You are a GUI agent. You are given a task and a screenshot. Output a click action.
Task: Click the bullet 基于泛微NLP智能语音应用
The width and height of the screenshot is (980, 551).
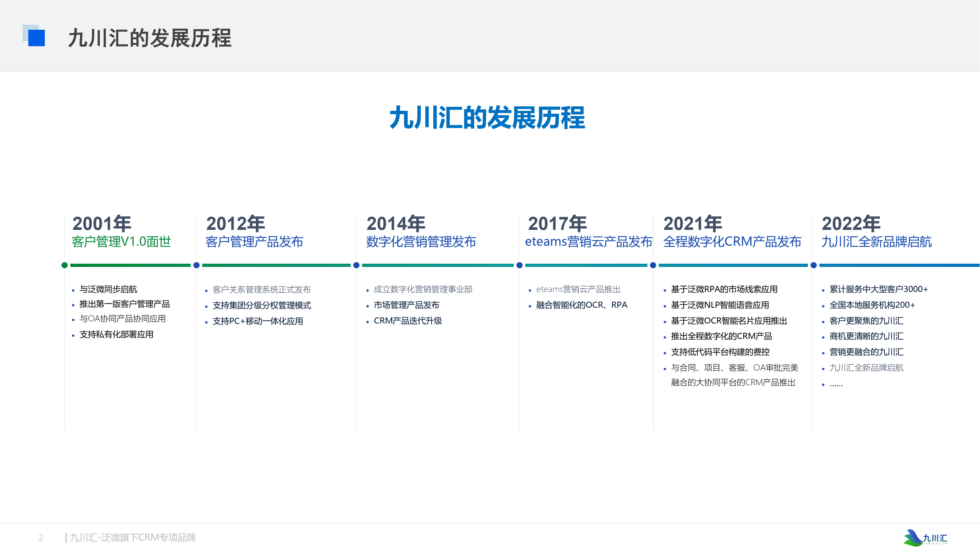720,305
